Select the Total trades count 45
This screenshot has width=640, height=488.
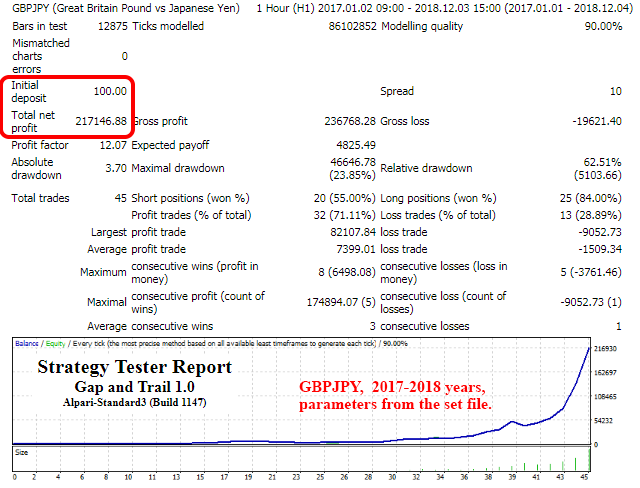click(118, 198)
